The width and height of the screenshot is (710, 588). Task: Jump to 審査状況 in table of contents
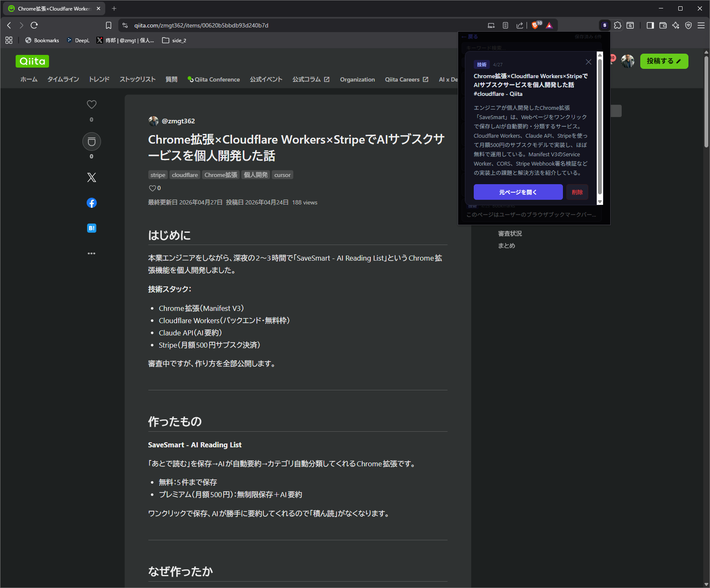click(510, 234)
